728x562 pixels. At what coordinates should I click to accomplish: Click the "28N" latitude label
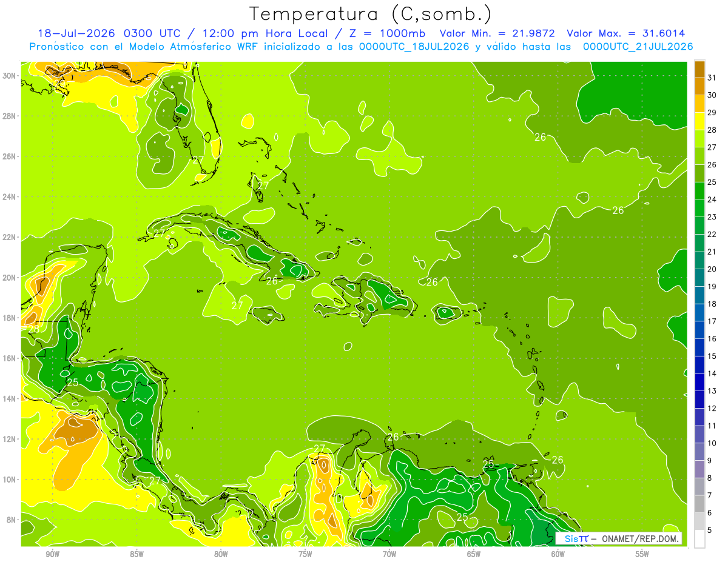[10, 116]
